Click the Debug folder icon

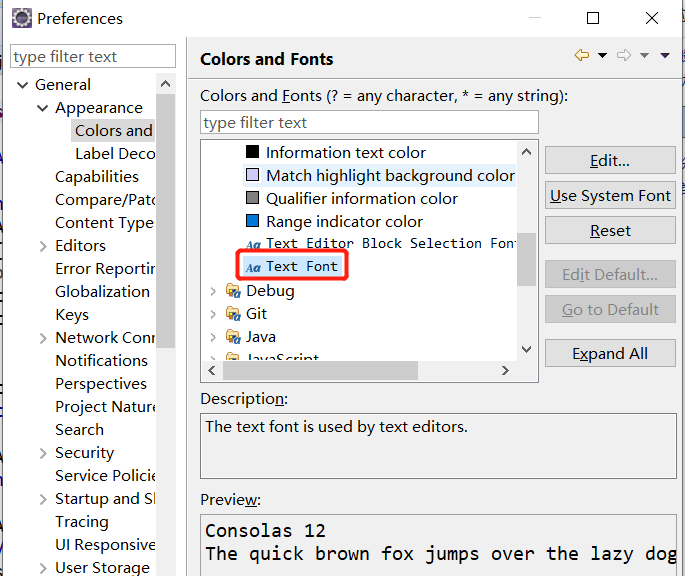(233, 291)
